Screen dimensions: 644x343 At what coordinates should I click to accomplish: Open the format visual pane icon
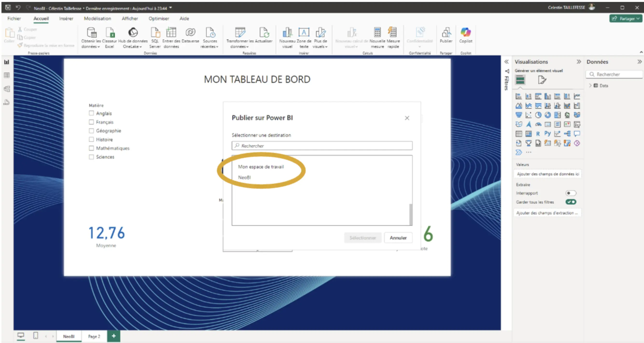[x=542, y=80]
